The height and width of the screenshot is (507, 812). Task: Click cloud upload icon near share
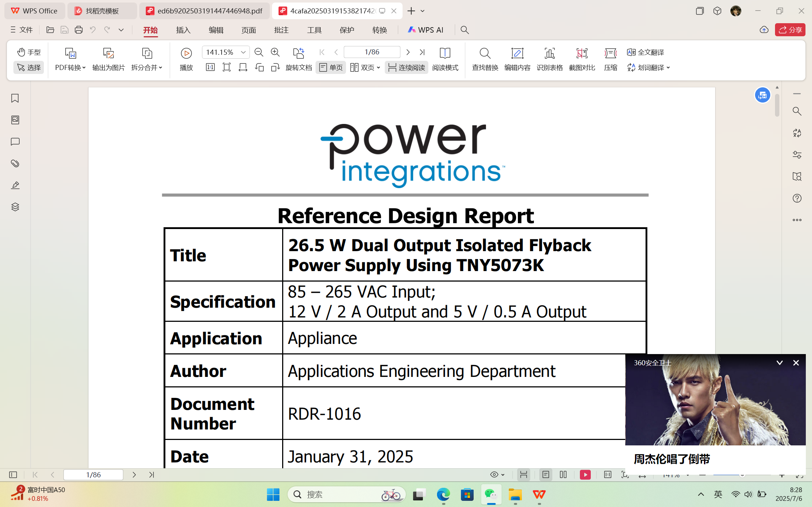point(764,30)
